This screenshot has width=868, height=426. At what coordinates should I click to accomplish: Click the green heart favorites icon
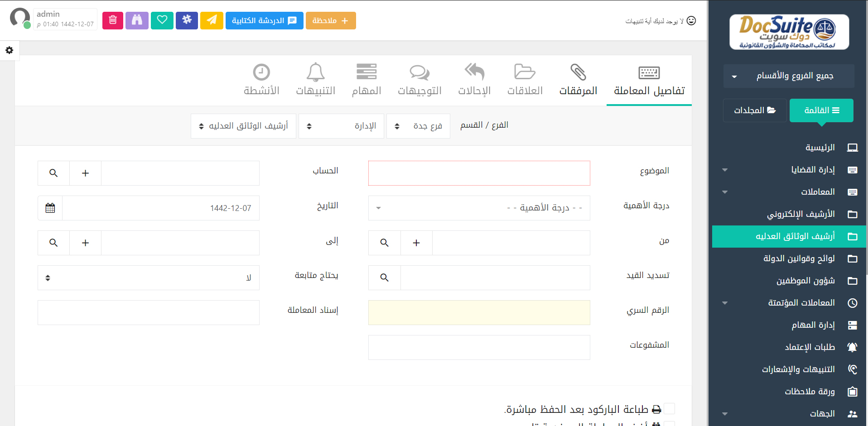(x=162, y=20)
